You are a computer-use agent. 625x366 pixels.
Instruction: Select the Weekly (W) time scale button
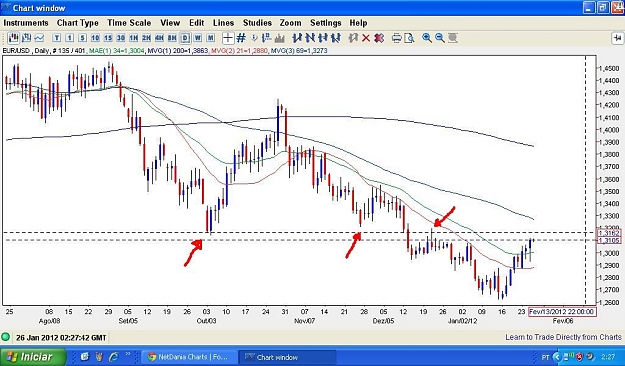coord(198,38)
